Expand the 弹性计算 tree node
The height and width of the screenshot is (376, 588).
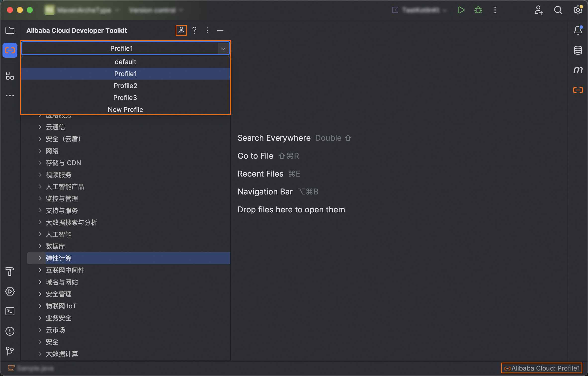40,258
